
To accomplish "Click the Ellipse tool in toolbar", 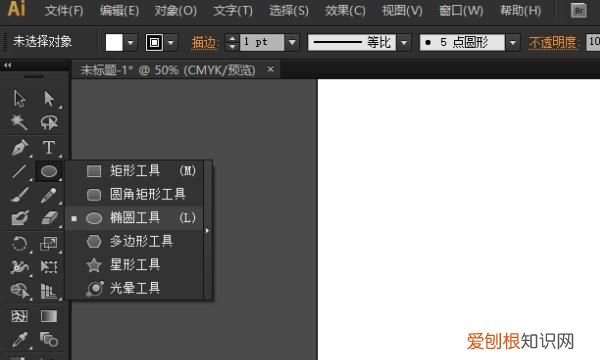I will 49,171.
